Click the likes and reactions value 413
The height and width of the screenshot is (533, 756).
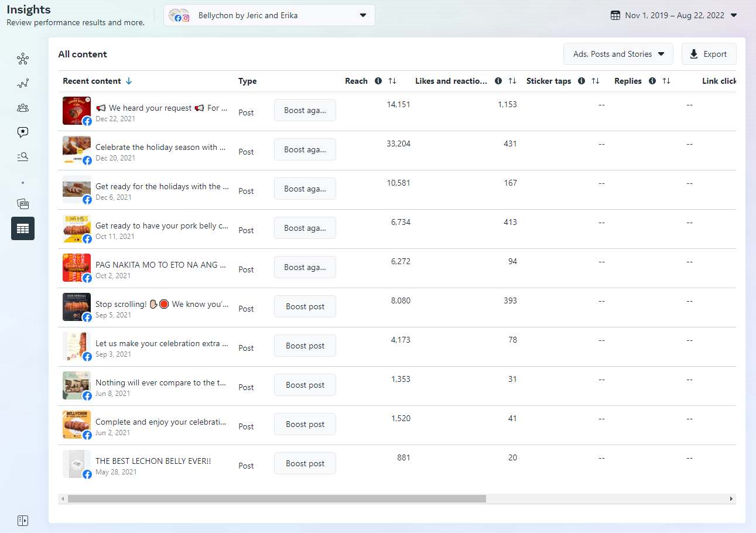point(511,222)
